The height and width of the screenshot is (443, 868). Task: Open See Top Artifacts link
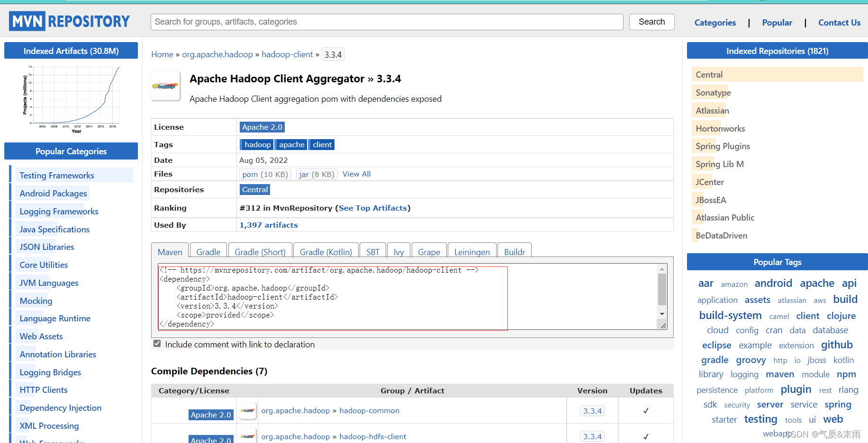pyautogui.click(x=373, y=208)
